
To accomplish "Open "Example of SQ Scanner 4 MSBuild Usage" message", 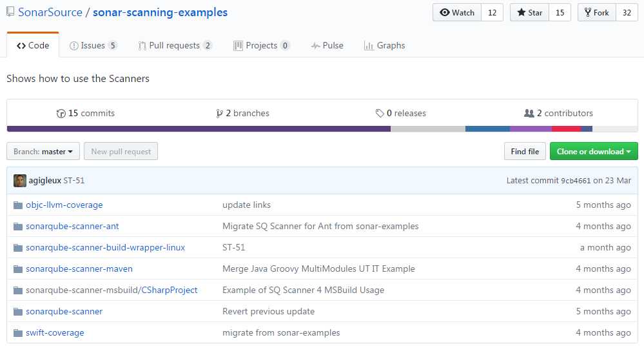I will coord(303,290).
